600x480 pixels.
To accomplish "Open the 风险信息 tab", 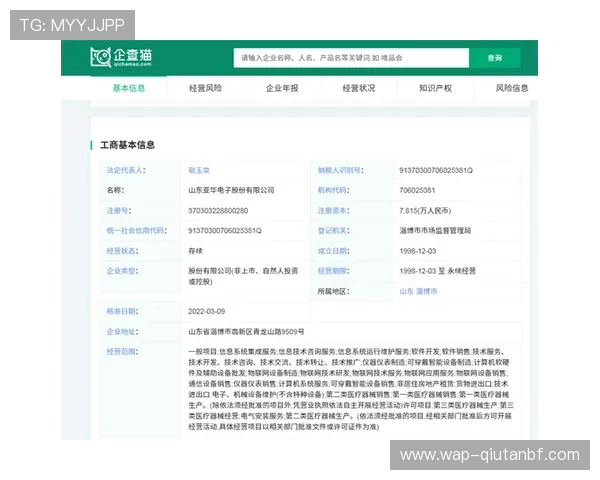I will click(512, 88).
